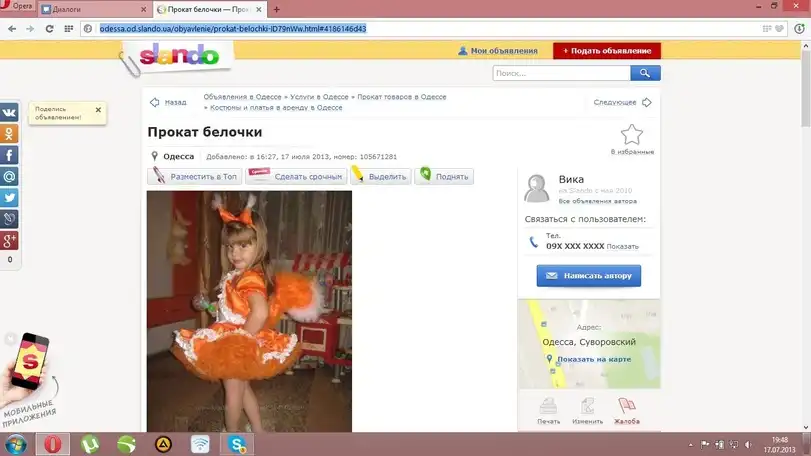The image size is (811, 456).
Task: Click the Google+ share icon
Action: coord(9,239)
